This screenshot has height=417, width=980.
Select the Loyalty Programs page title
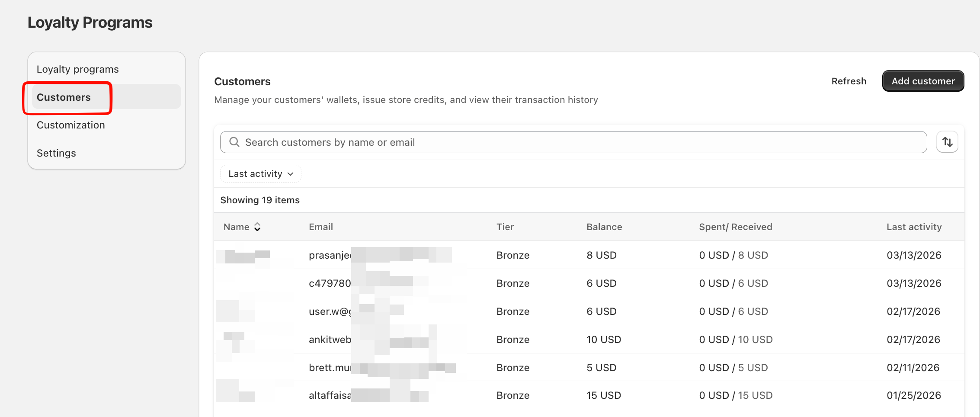[x=90, y=22]
